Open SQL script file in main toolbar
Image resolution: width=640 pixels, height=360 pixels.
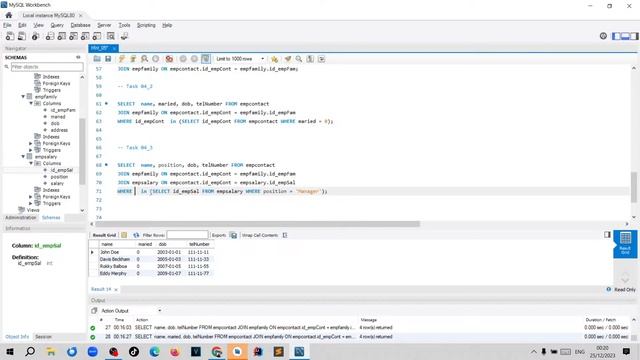22,36
